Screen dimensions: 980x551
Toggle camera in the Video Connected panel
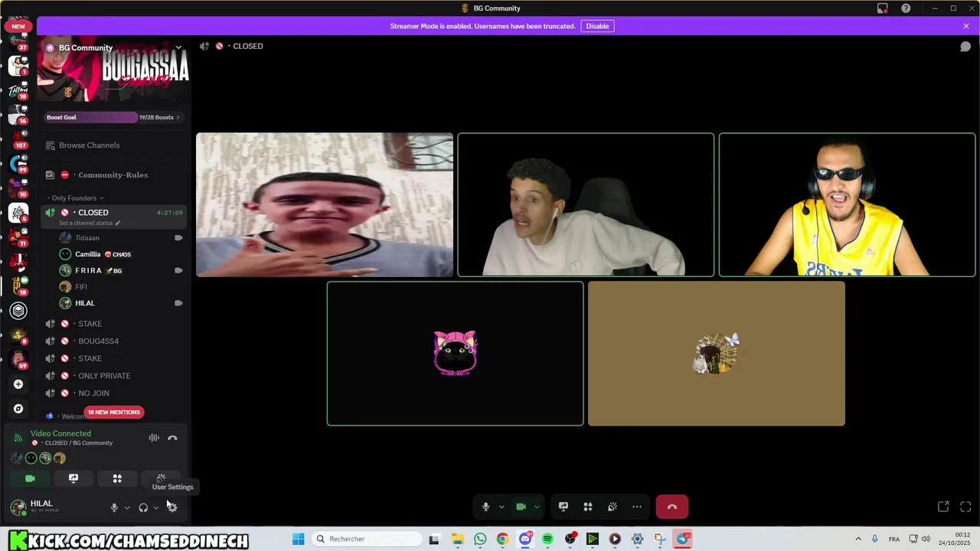tap(30, 478)
